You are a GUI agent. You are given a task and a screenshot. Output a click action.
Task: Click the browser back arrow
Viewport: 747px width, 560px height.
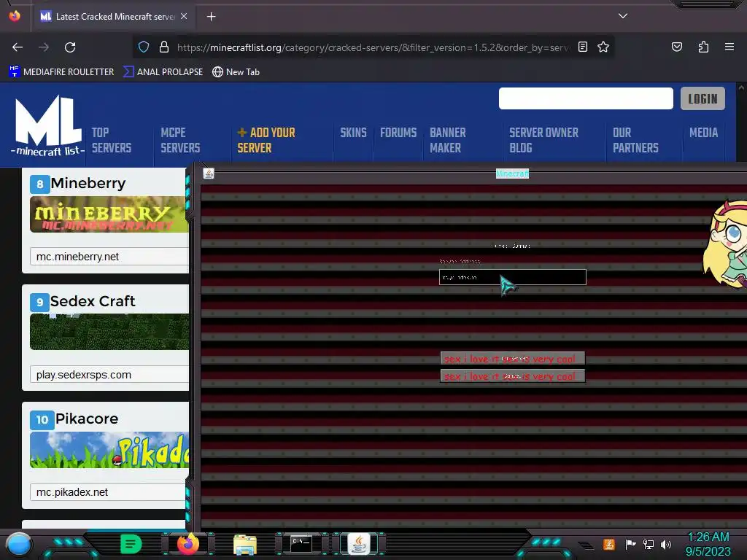coord(18,47)
